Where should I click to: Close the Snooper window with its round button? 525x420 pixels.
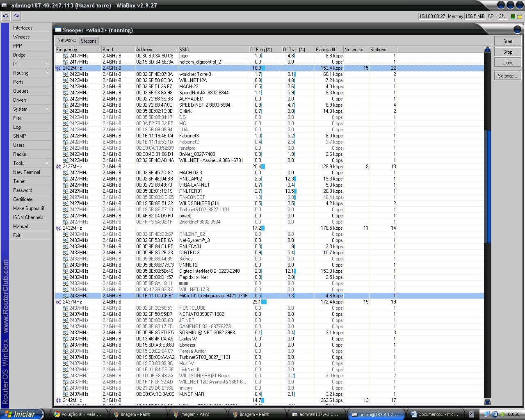[517, 30]
